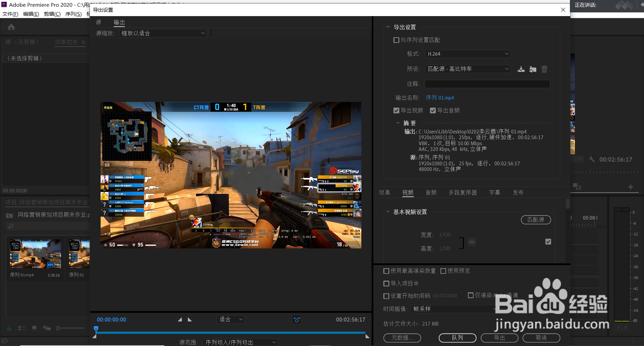
Task: Collapse the Basic Video Settings section
Action: (388, 212)
